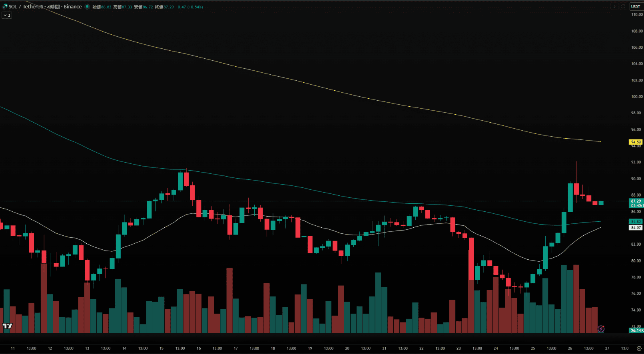This screenshot has height=354, width=644.
Task: Click the 26.14K volume label
Action: pos(636,330)
